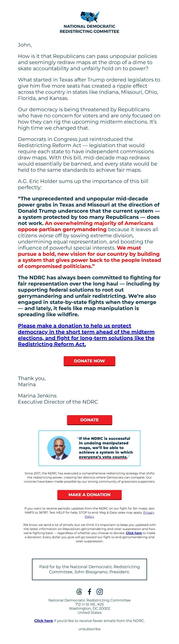Click the "National Democratic Redistricting Committee" header title
Image resolution: width=179 pixels, height=644 pixels.
89,29
